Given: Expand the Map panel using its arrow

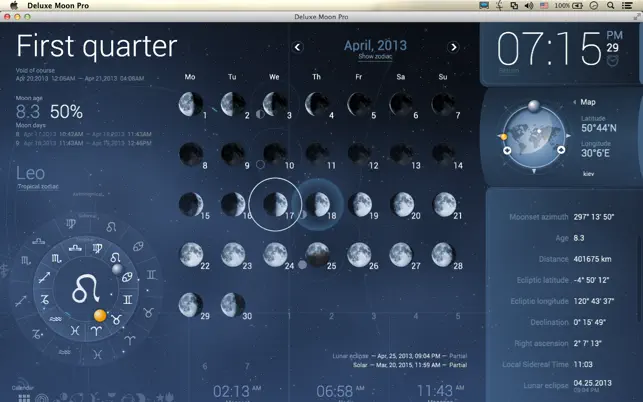Looking at the screenshot, I should click(575, 102).
